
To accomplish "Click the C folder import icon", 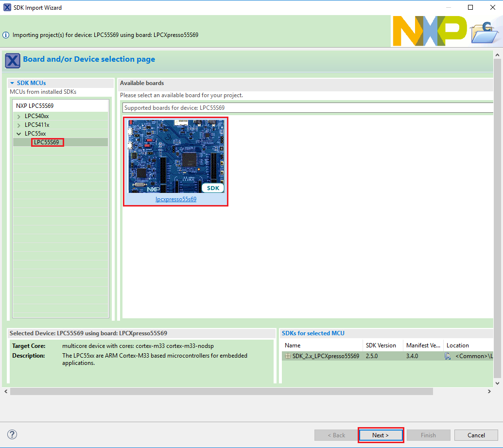I will (484, 33).
